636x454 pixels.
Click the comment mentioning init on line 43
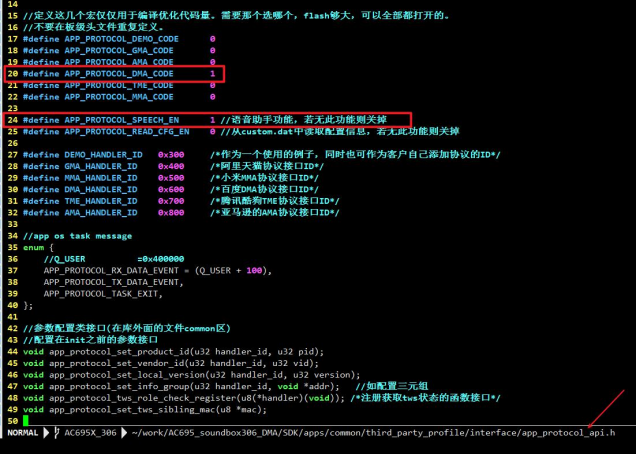(x=90, y=340)
